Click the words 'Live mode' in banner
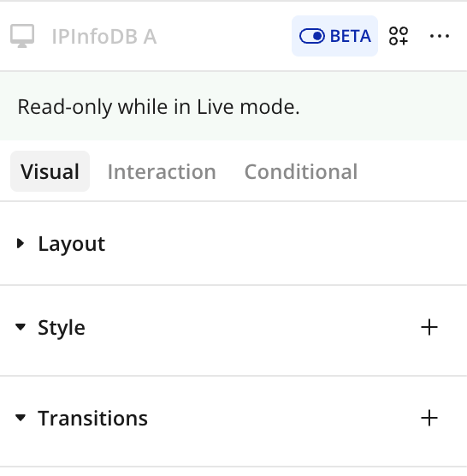 (248, 107)
